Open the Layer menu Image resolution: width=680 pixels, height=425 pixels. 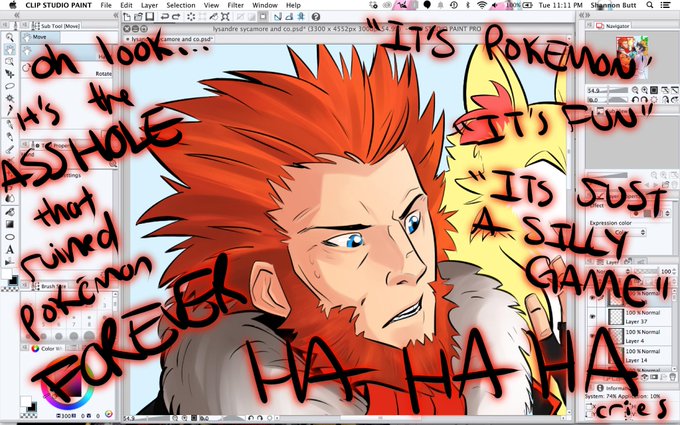pos(149,5)
